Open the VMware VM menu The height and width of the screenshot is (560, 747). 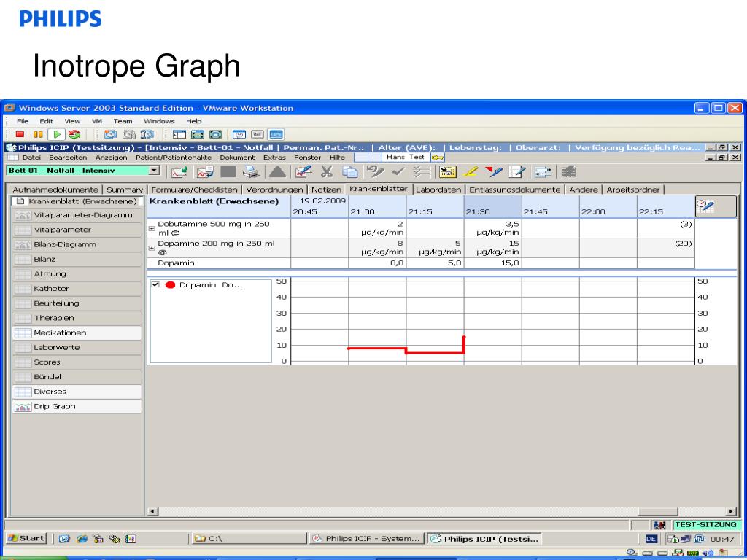97,122
